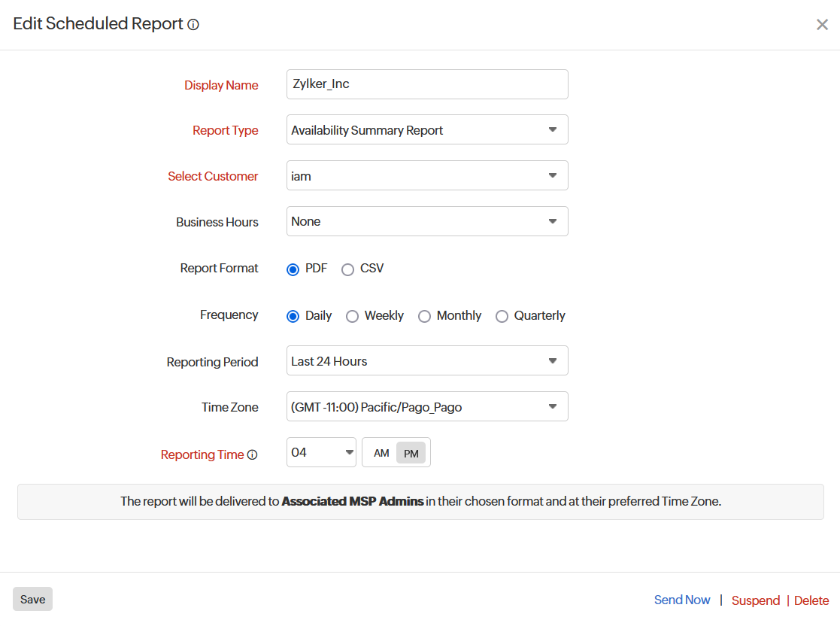The height and width of the screenshot is (626, 840).
Task: Set frequency to Weekly
Action: pos(352,316)
